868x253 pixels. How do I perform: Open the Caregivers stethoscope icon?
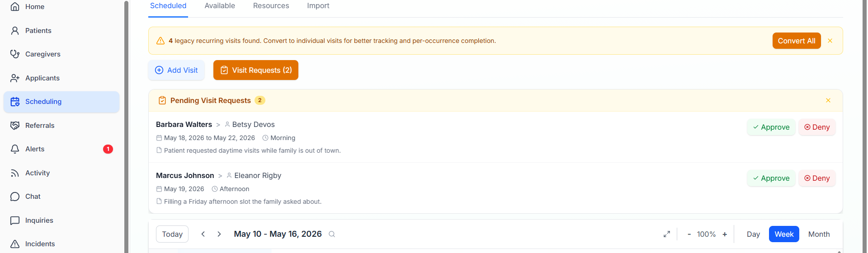tap(15, 54)
